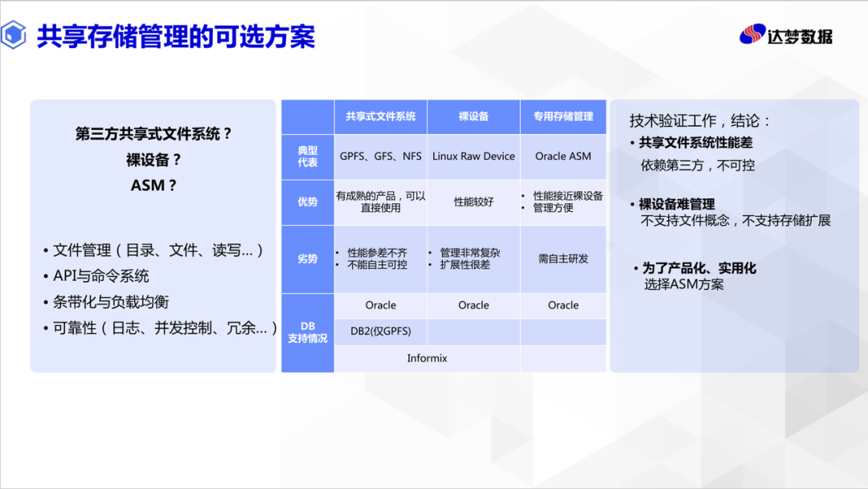Viewport: 868px width, 489px height.
Task: Select the slide title 共享存储管理的可选方案
Action: point(176,36)
